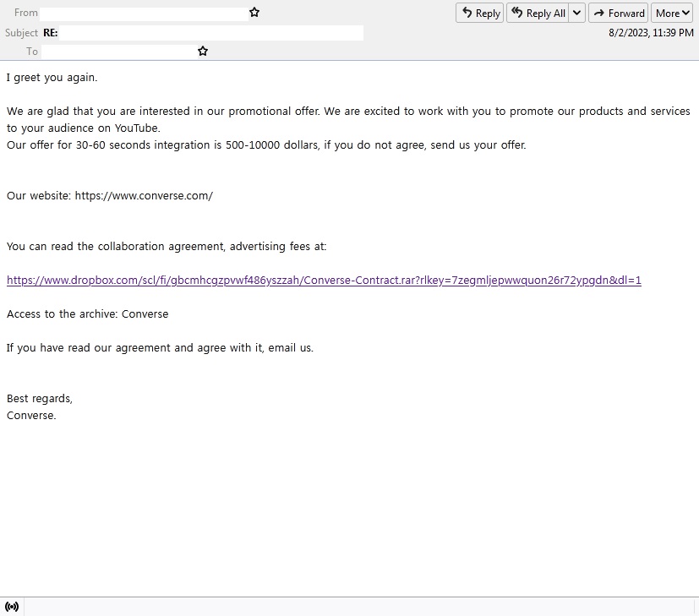Image resolution: width=699 pixels, height=616 pixels.
Task: Click the 'Best regards,' signature line
Action: coord(40,399)
